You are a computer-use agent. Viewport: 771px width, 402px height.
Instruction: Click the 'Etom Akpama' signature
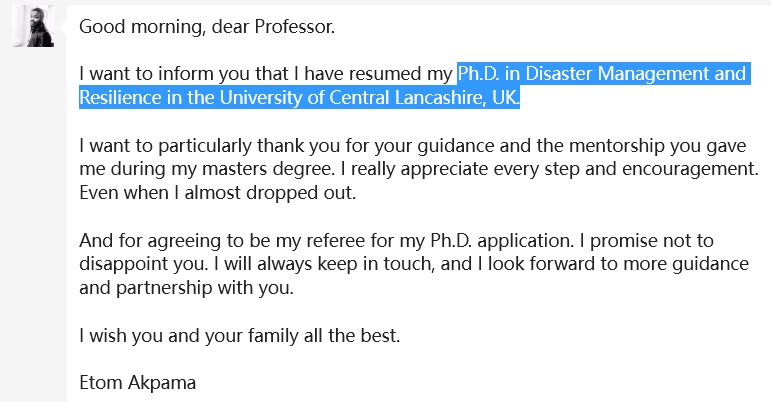[x=138, y=382]
